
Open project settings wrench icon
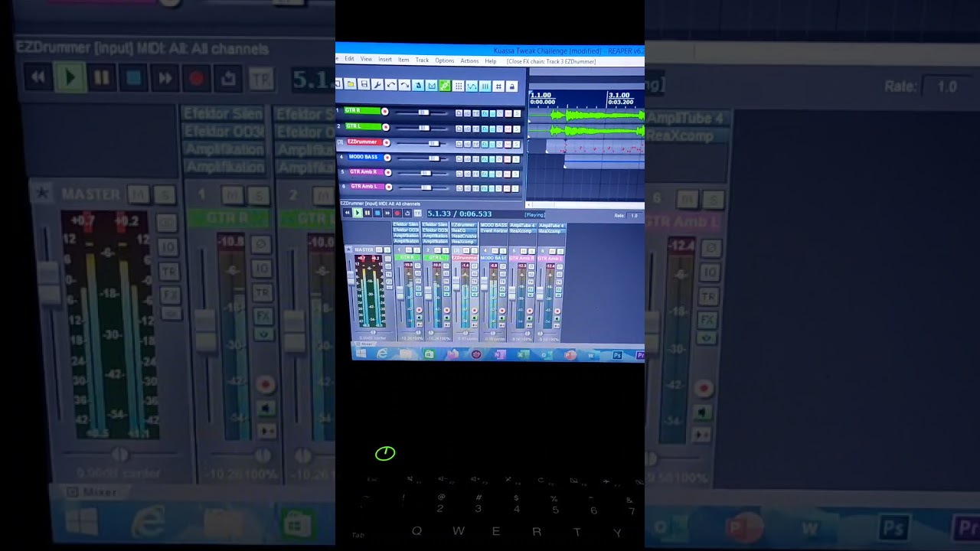pos(377,85)
